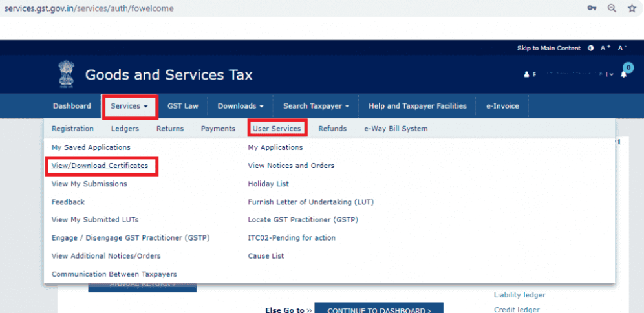The width and height of the screenshot is (644, 313).
Task: Click the high contrast toggle icon
Action: [590, 49]
